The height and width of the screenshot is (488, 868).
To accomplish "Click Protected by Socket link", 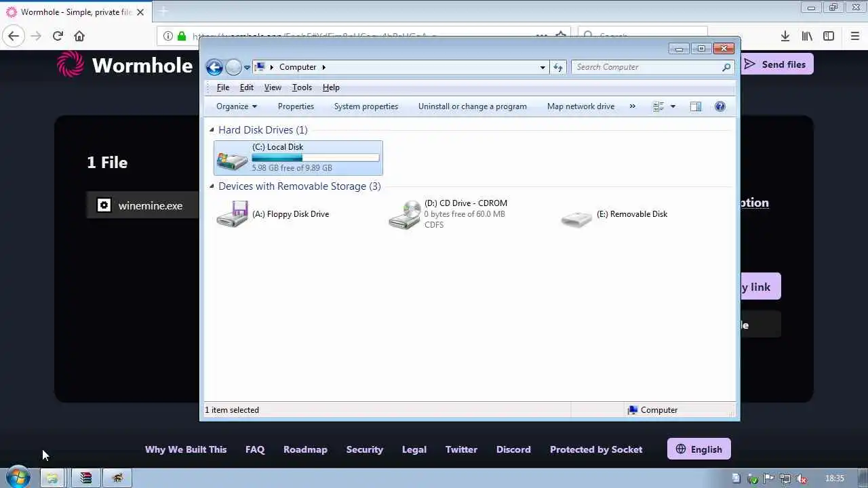I will (596, 449).
